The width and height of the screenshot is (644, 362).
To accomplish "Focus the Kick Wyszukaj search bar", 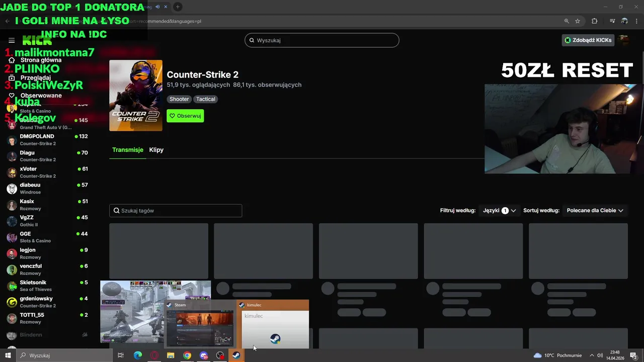I will click(322, 40).
